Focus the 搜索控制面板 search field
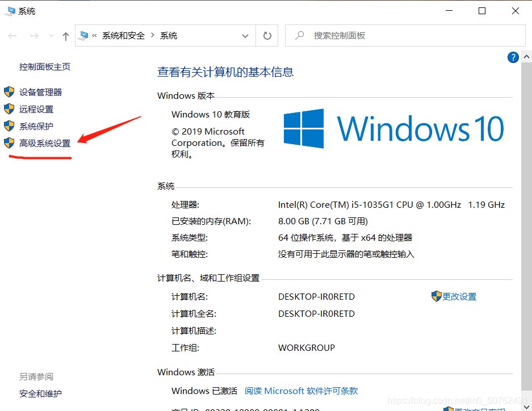Screen dimensions: 532x411 (405, 36)
